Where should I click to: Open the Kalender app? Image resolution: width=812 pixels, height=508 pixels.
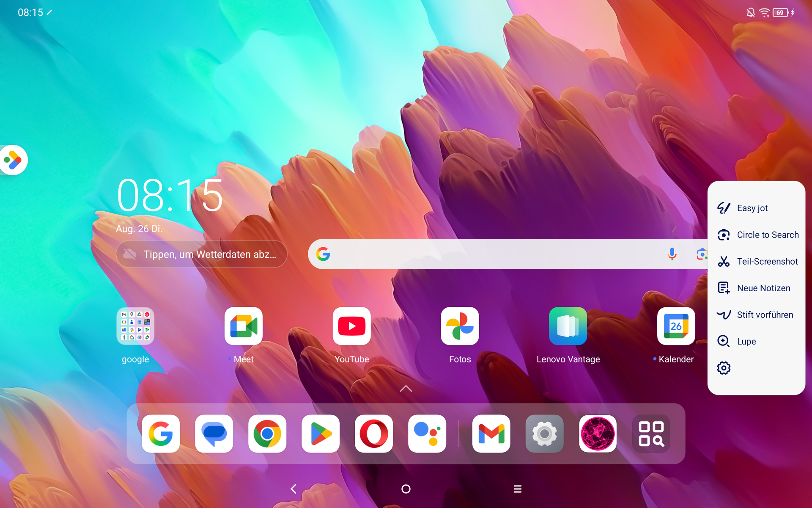pyautogui.click(x=675, y=326)
